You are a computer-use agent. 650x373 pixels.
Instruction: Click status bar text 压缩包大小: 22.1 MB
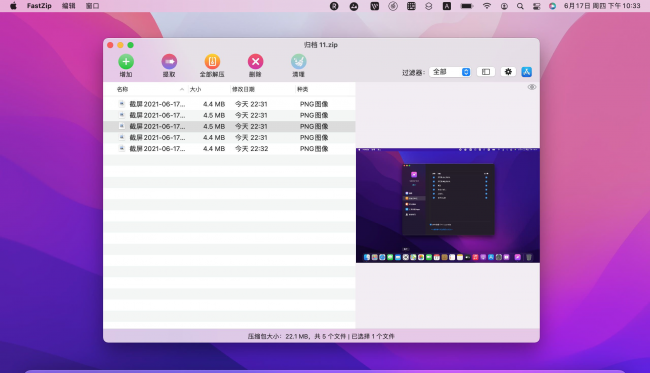click(278, 337)
